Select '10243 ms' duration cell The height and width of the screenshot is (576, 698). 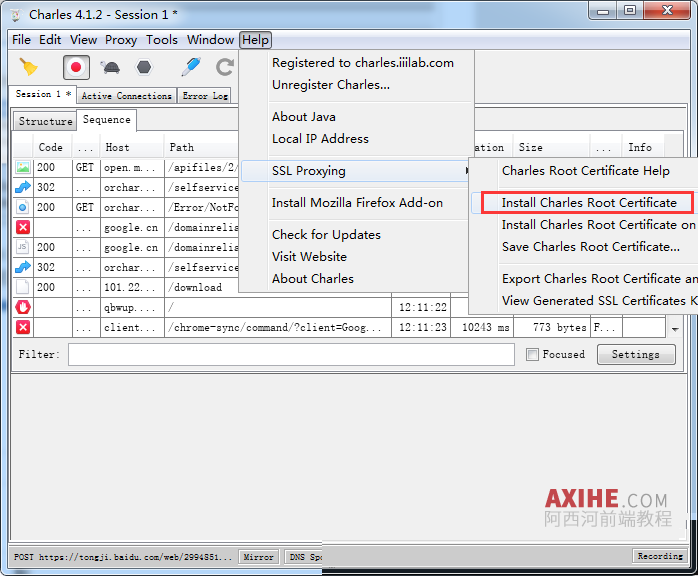[483, 328]
